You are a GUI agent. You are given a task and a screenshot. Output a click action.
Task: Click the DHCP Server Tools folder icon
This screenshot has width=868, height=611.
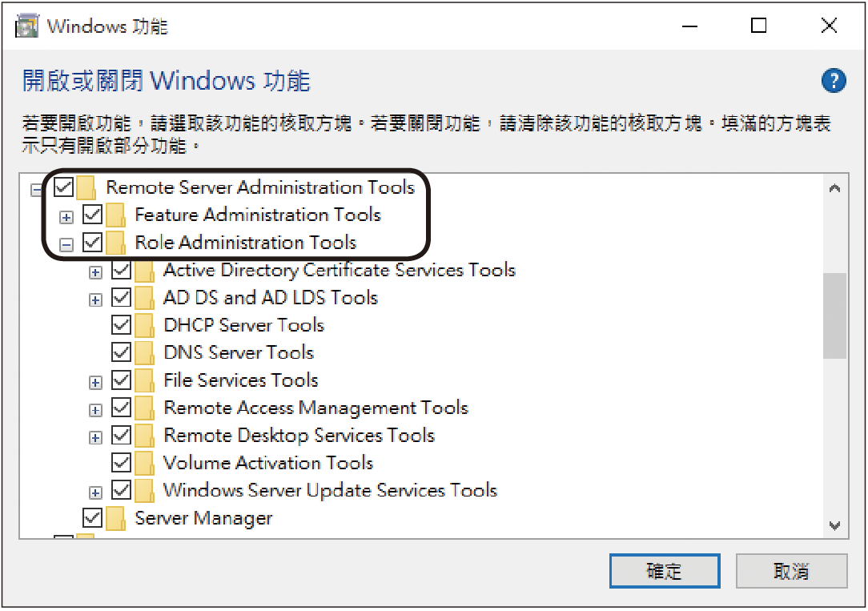coord(144,325)
